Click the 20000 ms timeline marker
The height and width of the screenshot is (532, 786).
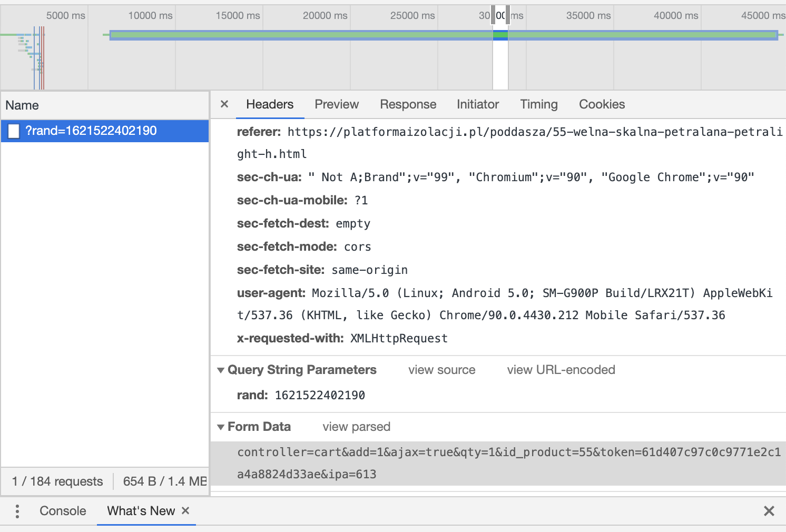click(325, 15)
